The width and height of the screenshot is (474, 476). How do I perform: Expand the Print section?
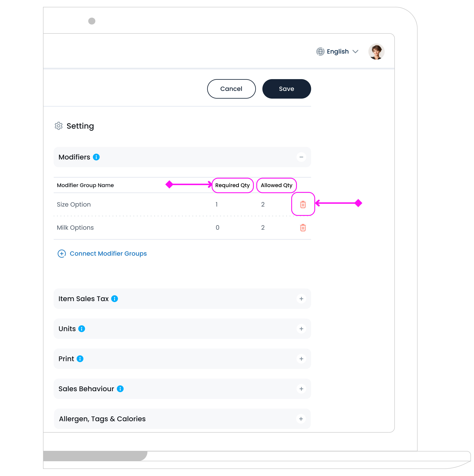coord(301,359)
